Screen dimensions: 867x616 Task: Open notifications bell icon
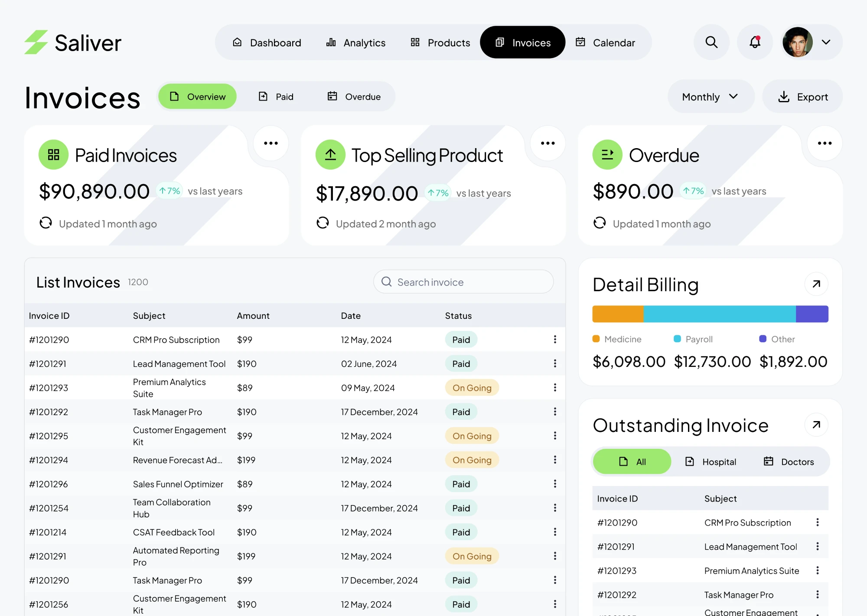pyautogui.click(x=755, y=42)
